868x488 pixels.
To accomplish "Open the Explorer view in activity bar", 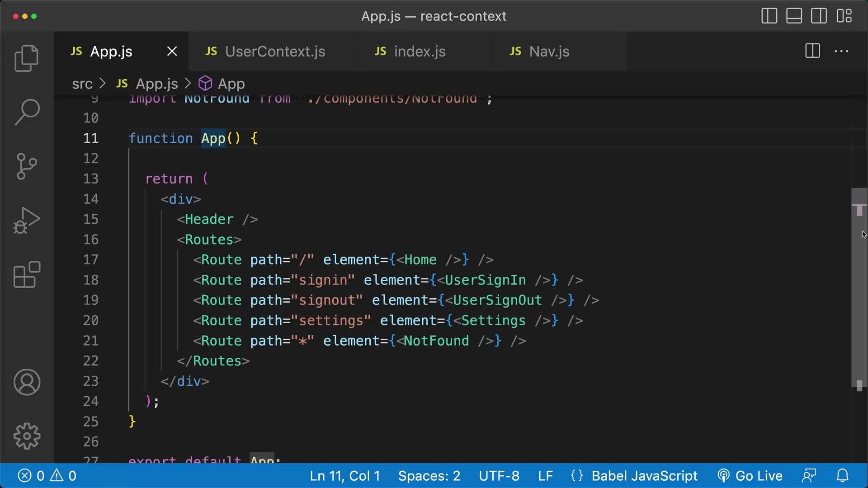I will coord(27,59).
